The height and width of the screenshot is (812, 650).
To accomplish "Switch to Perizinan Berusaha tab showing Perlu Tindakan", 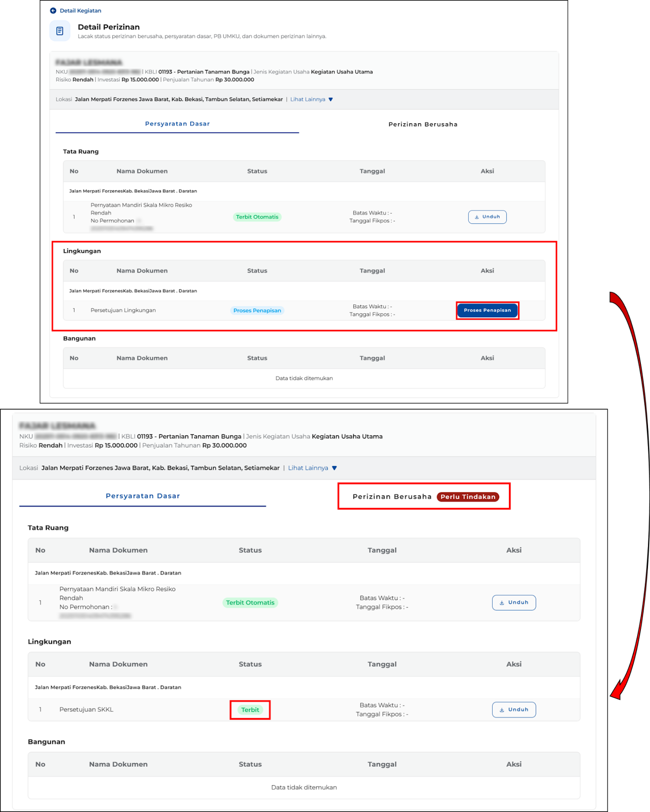I will [x=392, y=496].
